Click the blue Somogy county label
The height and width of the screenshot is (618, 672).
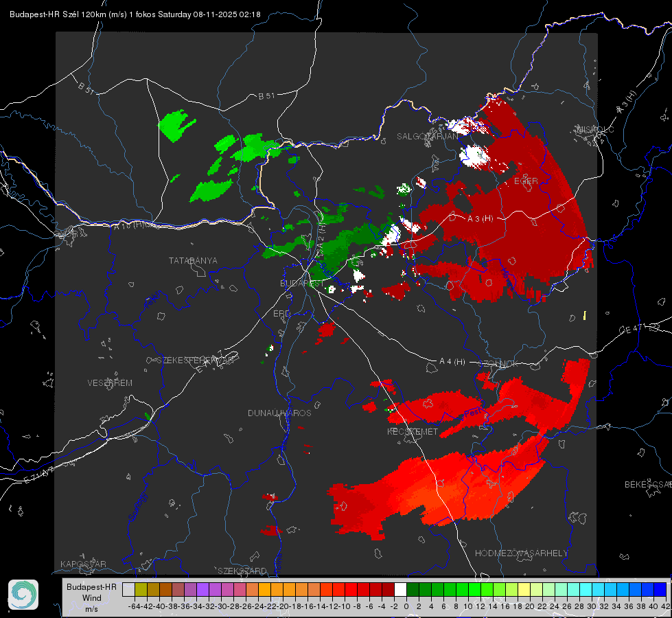[x=137, y=507]
